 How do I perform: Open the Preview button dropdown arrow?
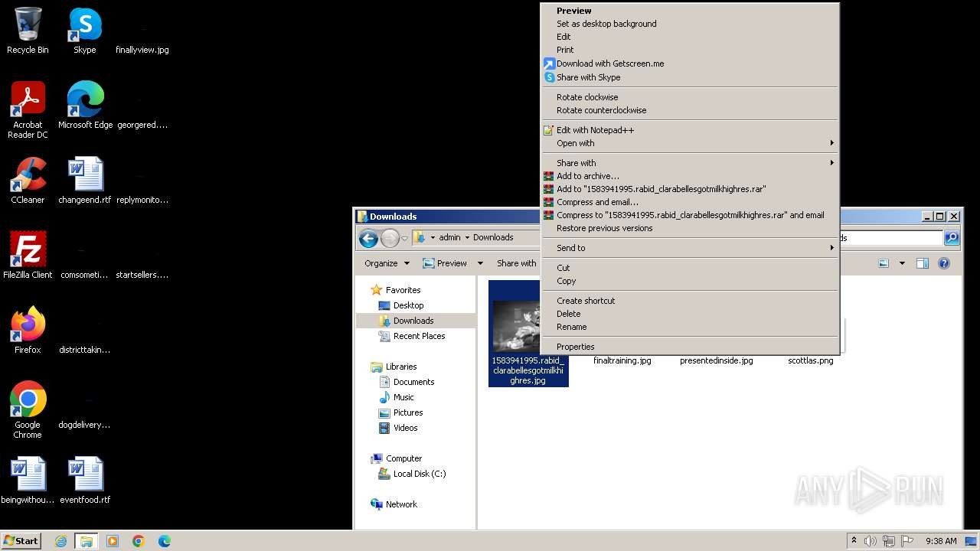(x=480, y=263)
